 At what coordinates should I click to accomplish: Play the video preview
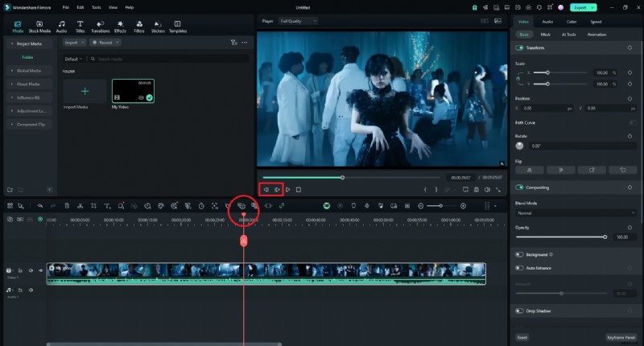288,190
